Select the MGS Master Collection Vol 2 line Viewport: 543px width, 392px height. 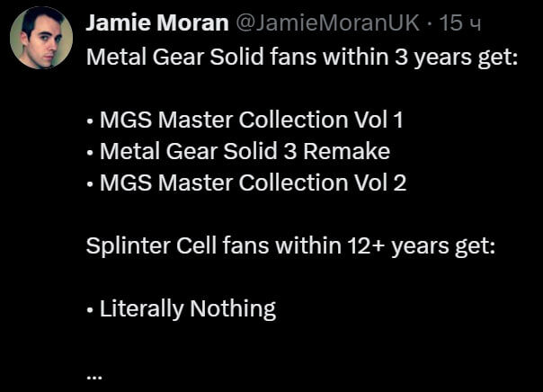click(253, 183)
